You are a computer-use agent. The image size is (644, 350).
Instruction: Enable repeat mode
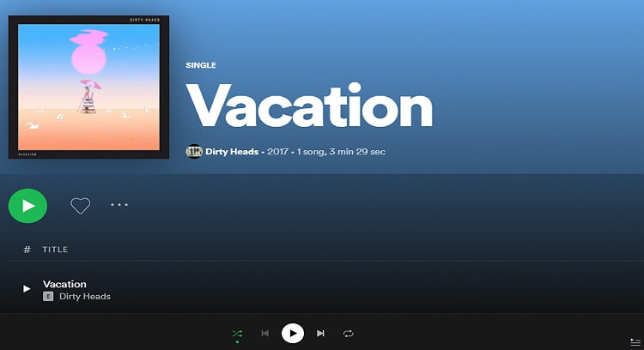tap(348, 334)
